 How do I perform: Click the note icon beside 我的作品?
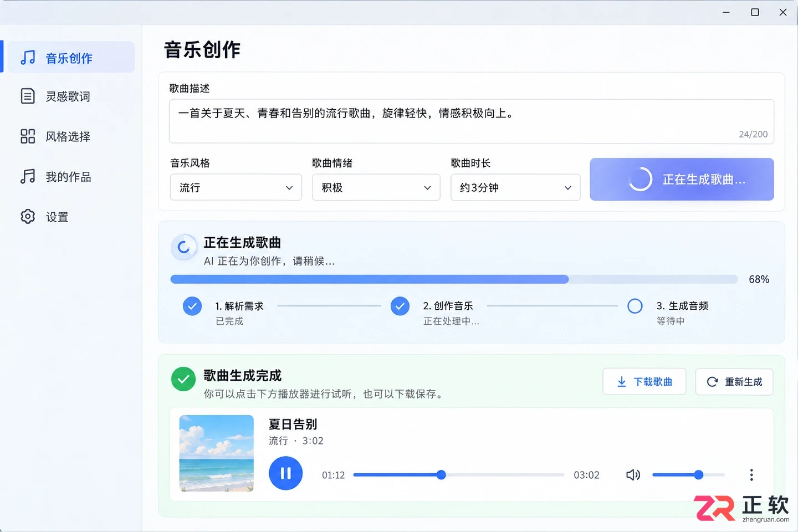(x=28, y=176)
